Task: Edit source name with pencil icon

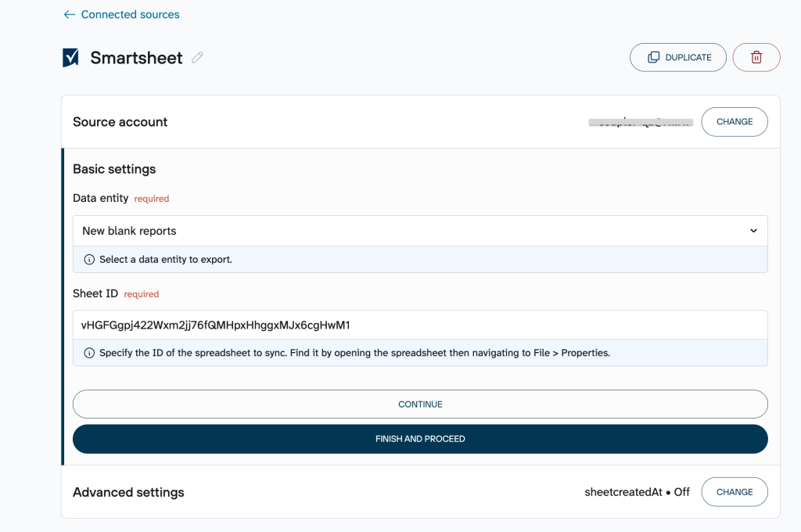Action: coord(197,58)
